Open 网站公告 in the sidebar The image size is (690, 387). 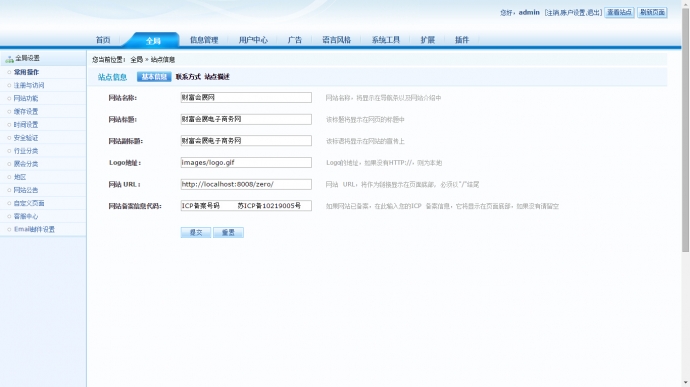pos(26,190)
